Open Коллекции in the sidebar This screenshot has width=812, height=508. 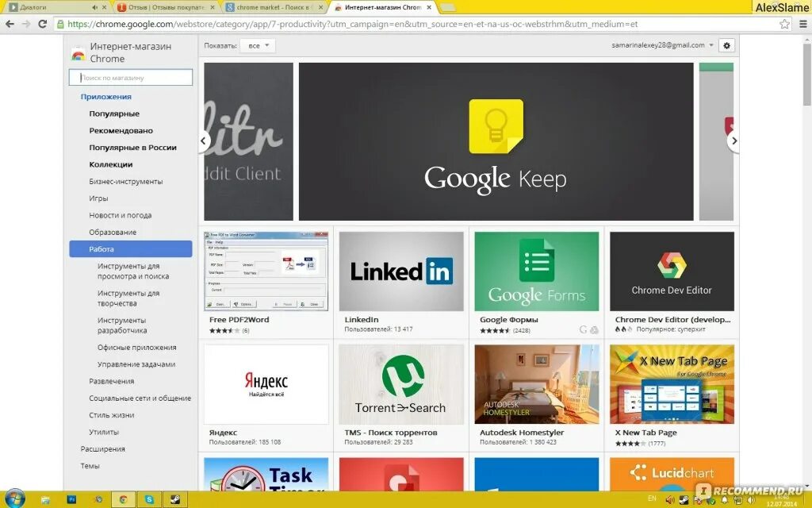click(x=110, y=164)
